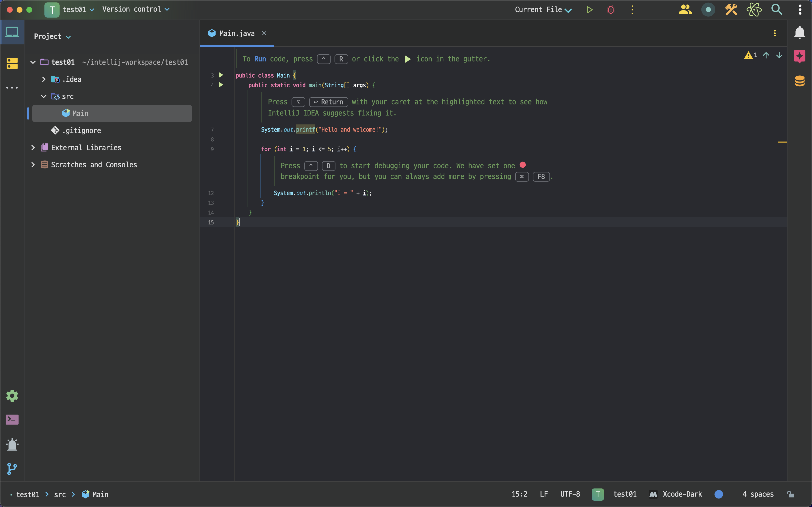Toggle read-only lock in status bar
Screen dimensions: 812x507
(791, 494)
